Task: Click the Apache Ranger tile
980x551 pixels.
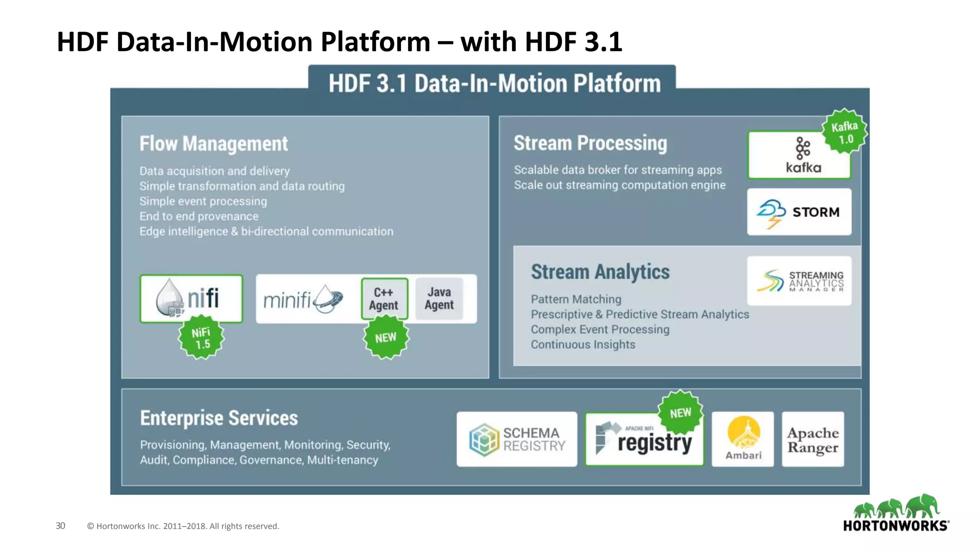Action: coord(813,440)
